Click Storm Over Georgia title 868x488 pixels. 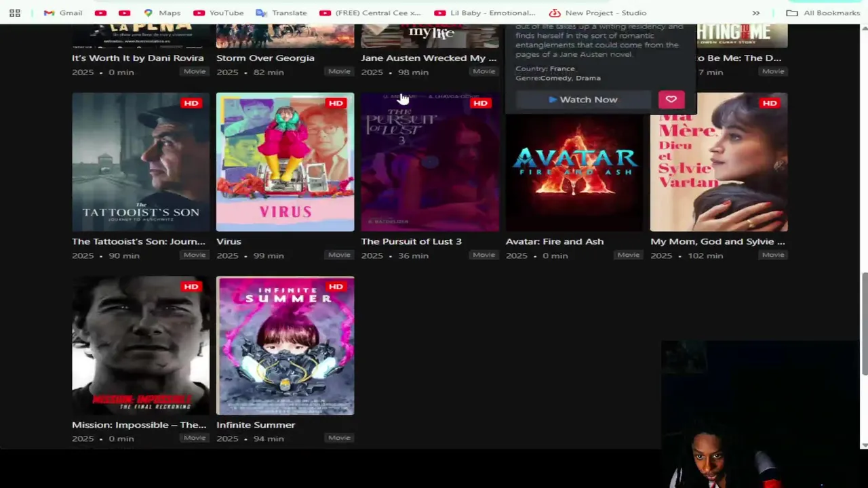265,58
